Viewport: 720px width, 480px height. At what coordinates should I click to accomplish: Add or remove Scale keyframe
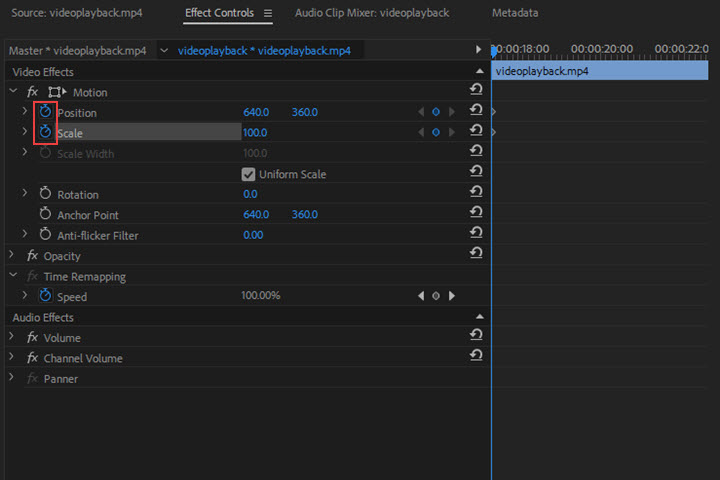point(436,132)
